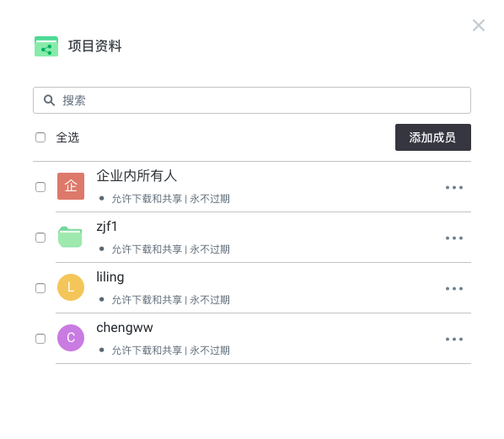
Task: Focus the 搜索 search field
Action: click(252, 100)
